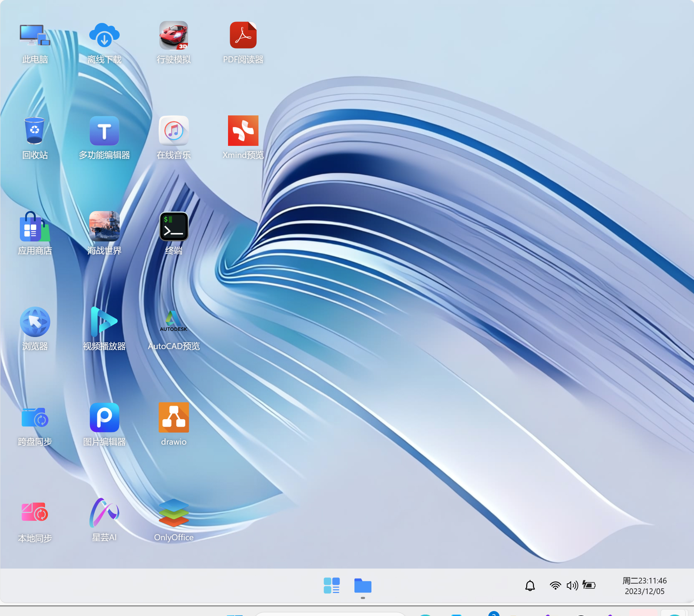The width and height of the screenshot is (694, 616).
Task: Launch the 图片编辑器 P icon
Action: [x=104, y=418]
